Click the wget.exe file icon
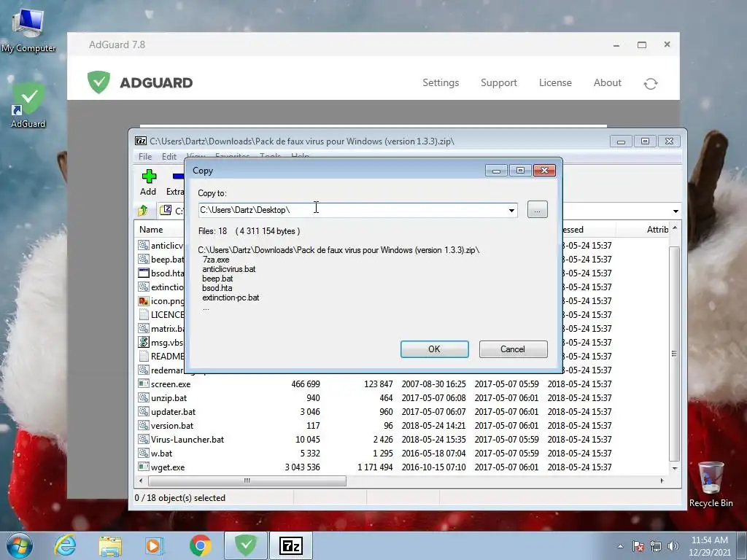 coord(144,467)
